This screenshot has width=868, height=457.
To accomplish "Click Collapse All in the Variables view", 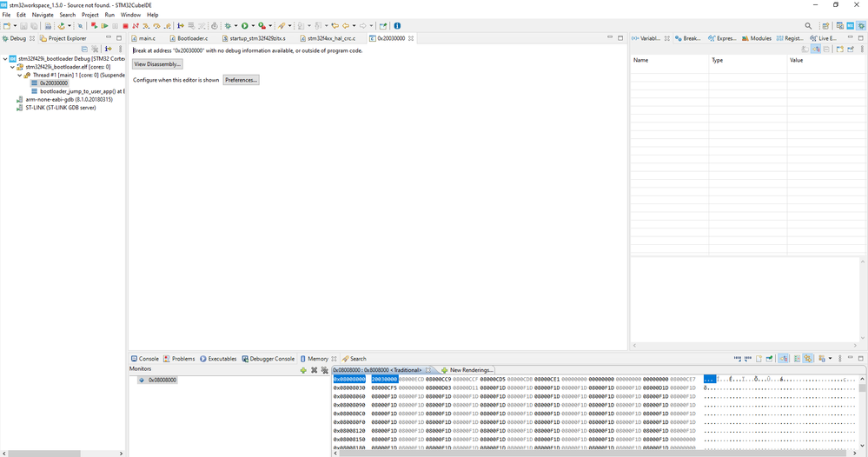I will coord(826,50).
